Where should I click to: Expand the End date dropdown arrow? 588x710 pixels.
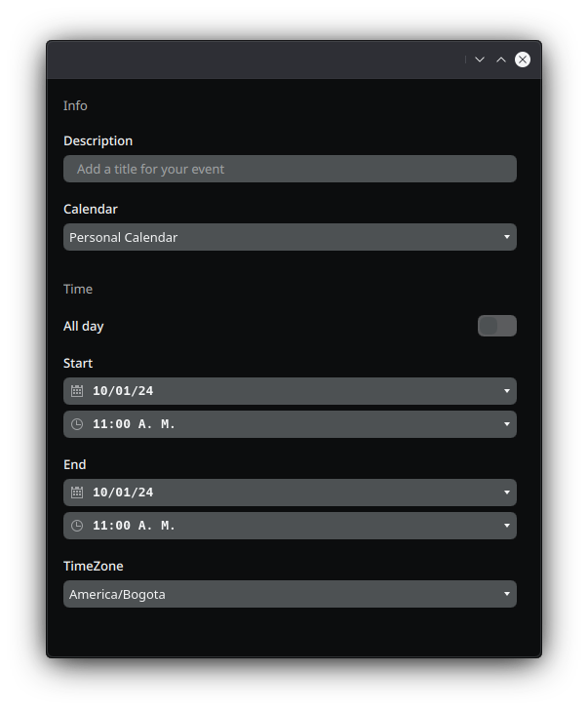pos(506,493)
